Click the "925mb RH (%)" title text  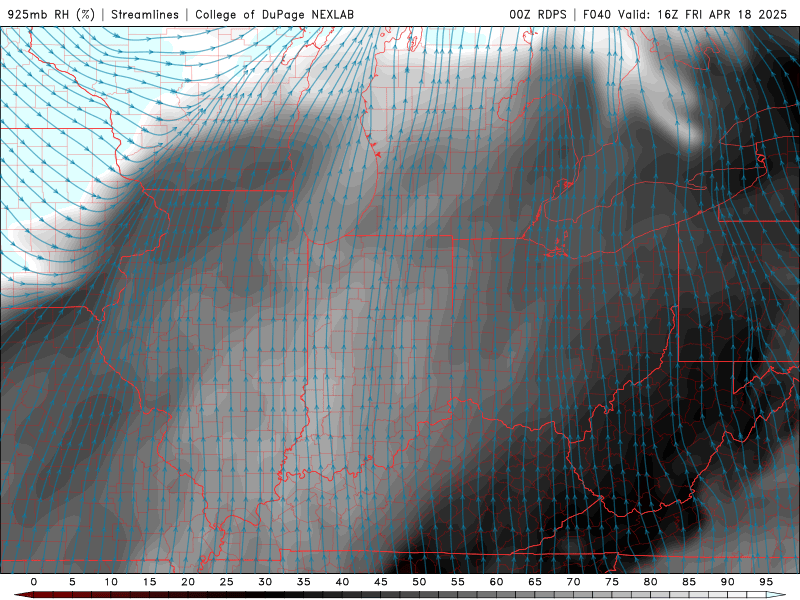click(51, 14)
